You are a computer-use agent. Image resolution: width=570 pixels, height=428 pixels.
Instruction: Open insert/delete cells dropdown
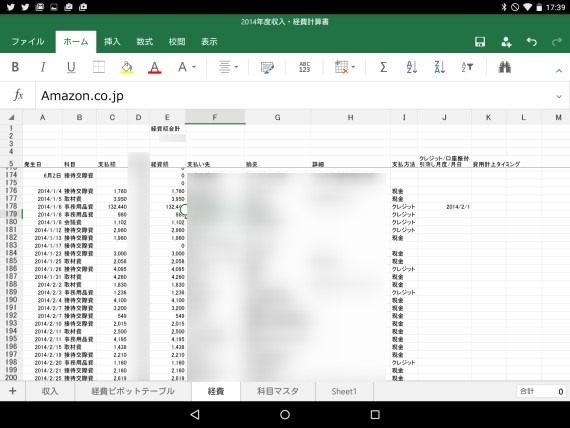coord(345,67)
